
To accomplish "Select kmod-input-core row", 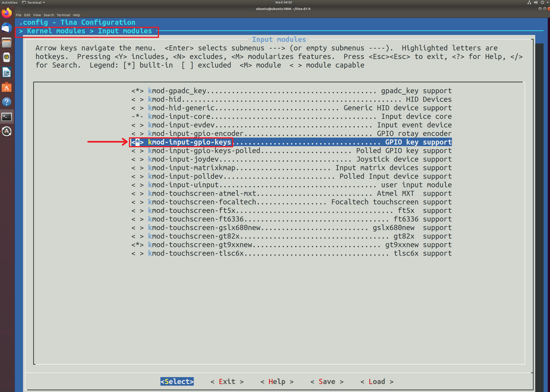I will coord(291,117).
